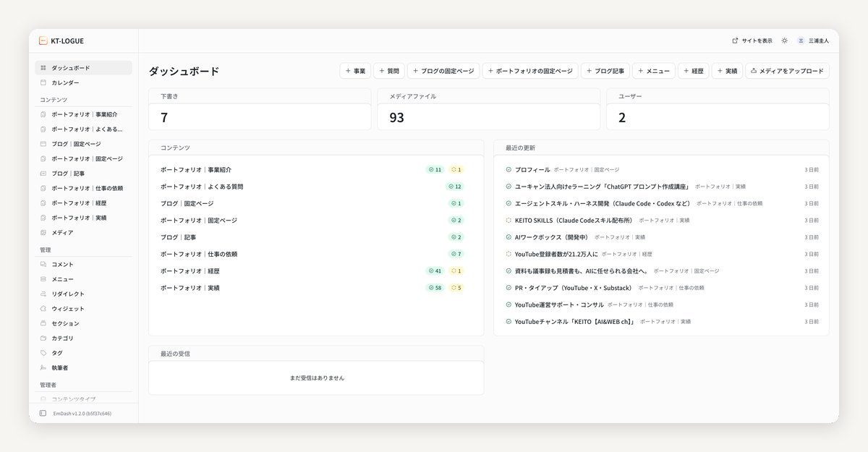Image resolution: width=868 pixels, height=452 pixels.
Task: Click the セクション icon in sidebar
Action: pos(43,324)
